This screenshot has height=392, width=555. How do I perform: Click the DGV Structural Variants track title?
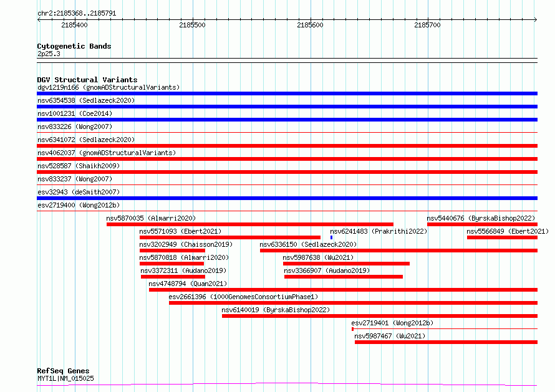pyautogui.click(x=87, y=80)
